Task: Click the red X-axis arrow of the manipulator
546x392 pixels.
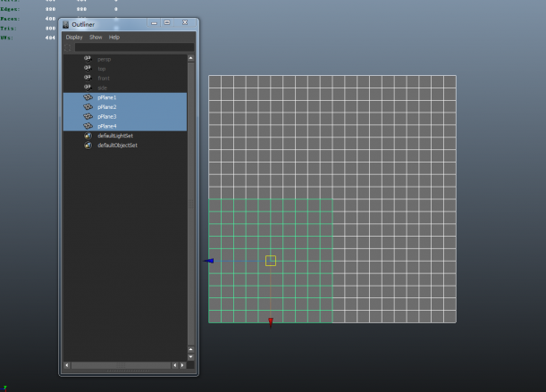Action: pyautogui.click(x=271, y=322)
